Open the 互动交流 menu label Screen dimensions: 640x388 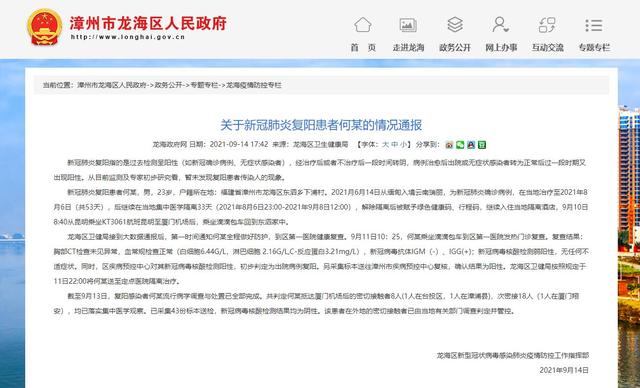pyautogui.click(x=547, y=47)
